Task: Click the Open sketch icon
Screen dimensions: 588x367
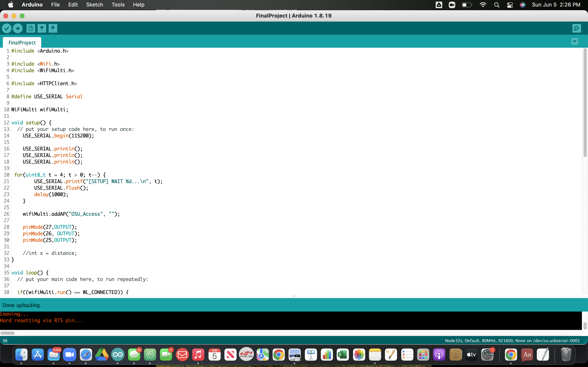Action: pyautogui.click(x=42, y=28)
